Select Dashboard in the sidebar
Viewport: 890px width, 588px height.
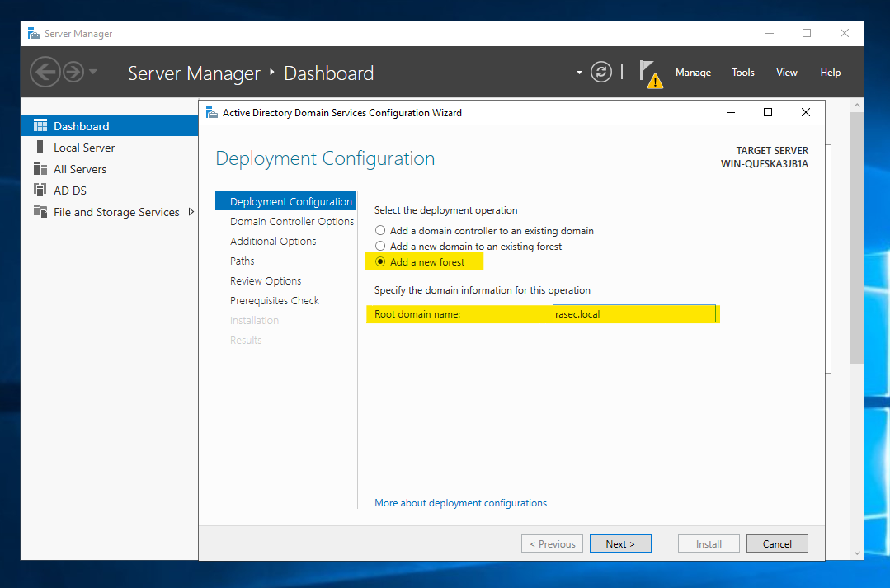[109, 125]
